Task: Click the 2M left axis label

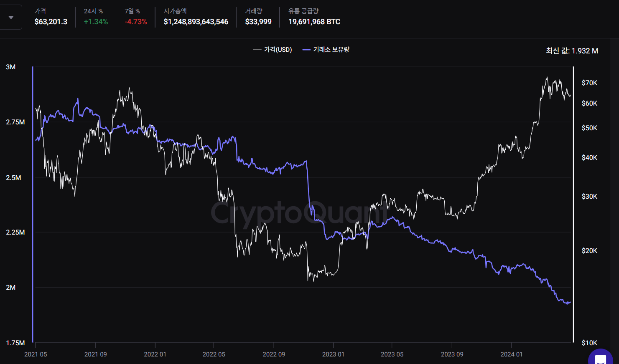Action: click(11, 288)
